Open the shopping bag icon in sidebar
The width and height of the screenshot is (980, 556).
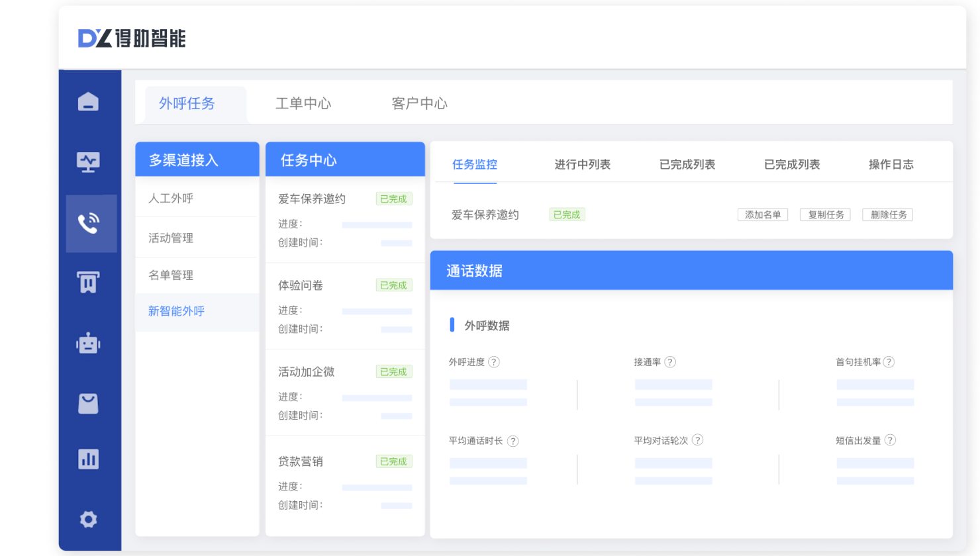(91, 402)
